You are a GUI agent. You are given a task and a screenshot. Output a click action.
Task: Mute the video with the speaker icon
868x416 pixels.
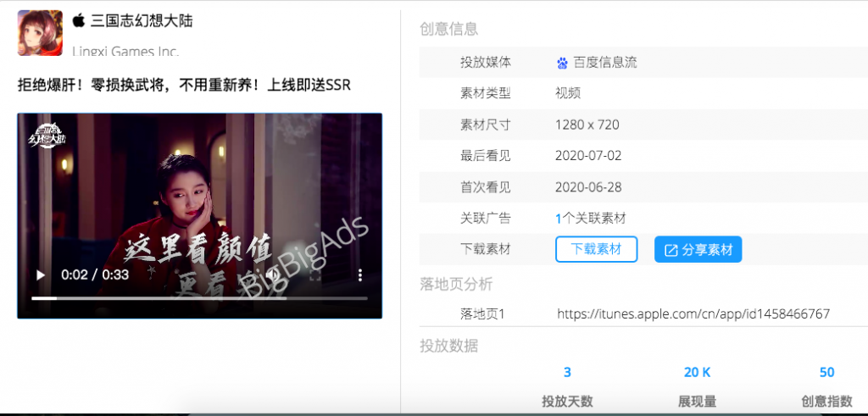click(272, 275)
